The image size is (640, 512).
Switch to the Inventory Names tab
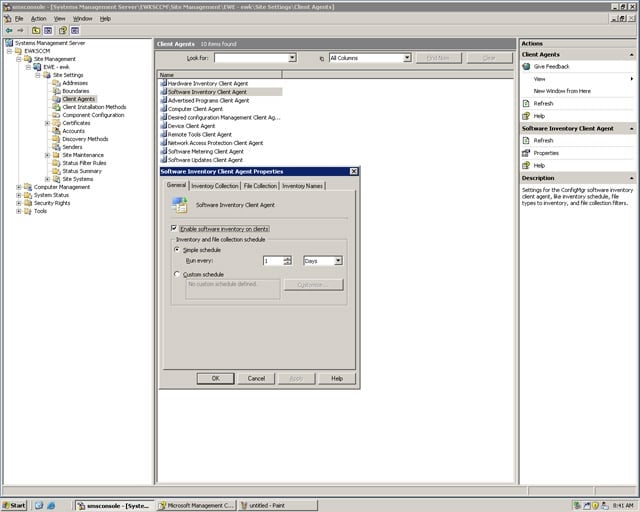302,186
